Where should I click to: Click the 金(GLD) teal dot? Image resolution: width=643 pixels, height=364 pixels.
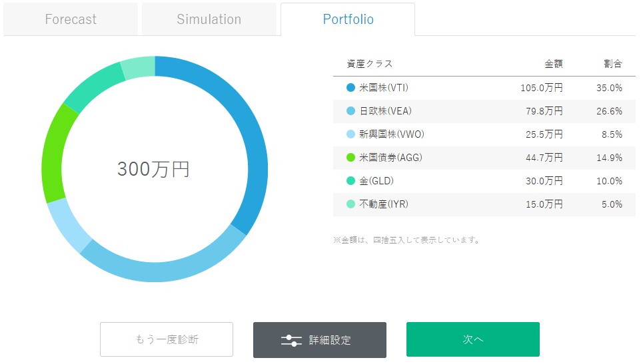coord(350,180)
